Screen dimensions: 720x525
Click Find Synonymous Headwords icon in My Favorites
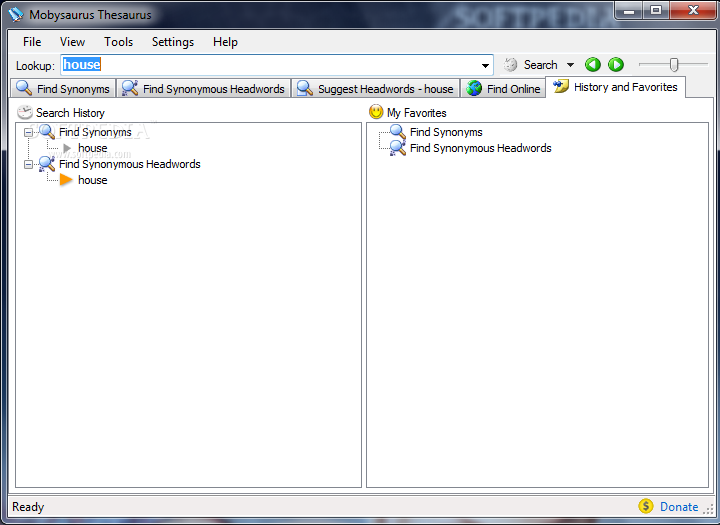(398, 148)
